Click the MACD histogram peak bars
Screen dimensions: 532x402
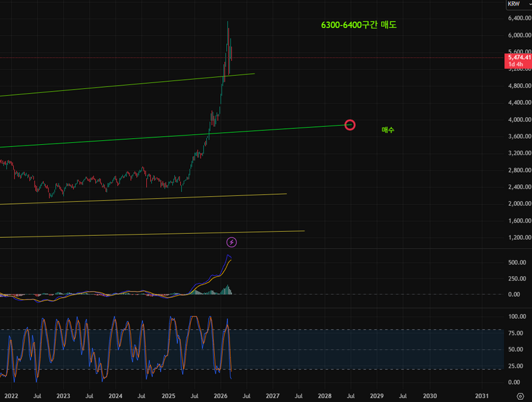[229, 290]
